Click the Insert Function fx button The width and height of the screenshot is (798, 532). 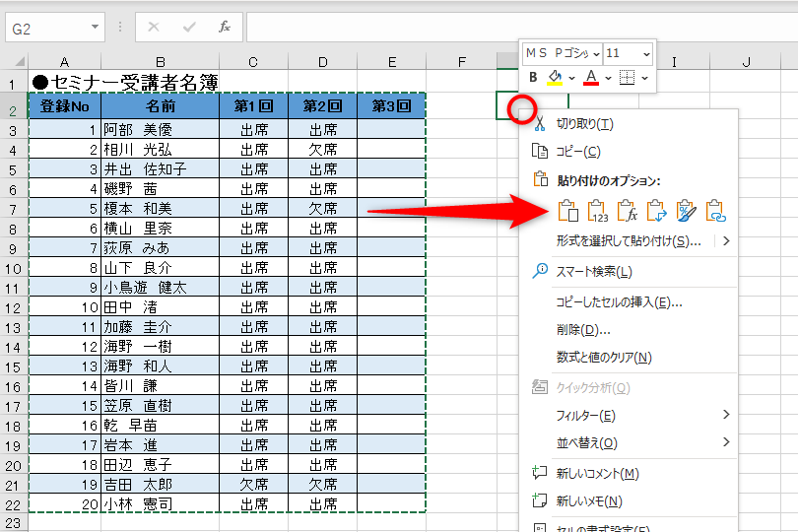[x=225, y=28]
